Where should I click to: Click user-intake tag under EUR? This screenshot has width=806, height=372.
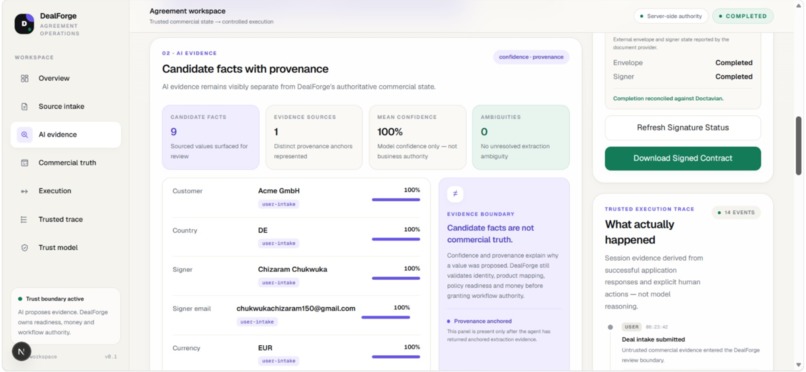point(279,361)
